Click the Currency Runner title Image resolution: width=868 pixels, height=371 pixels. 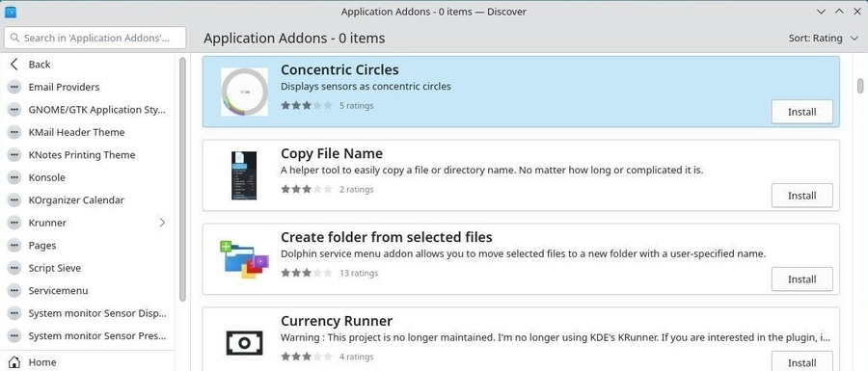pyautogui.click(x=337, y=321)
